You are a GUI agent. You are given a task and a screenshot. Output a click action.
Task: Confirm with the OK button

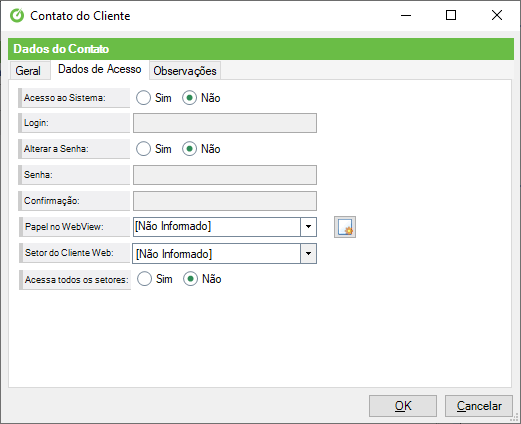pos(403,406)
